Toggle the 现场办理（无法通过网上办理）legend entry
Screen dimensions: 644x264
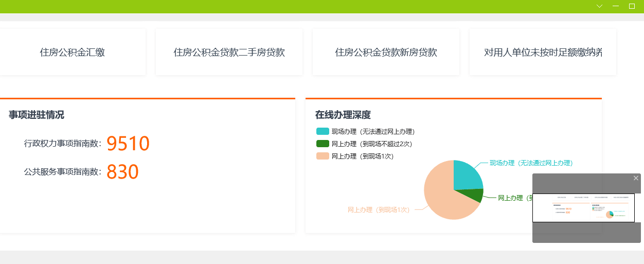click(x=365, y=132)
